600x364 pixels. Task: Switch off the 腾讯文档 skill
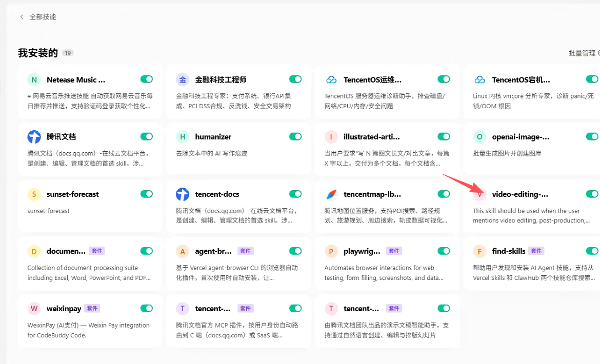click(x=147, y=136)
